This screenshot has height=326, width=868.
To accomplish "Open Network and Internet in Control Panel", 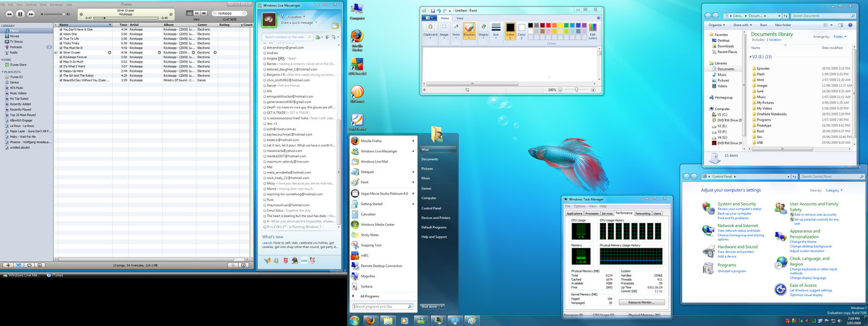I will pos(738,225).
